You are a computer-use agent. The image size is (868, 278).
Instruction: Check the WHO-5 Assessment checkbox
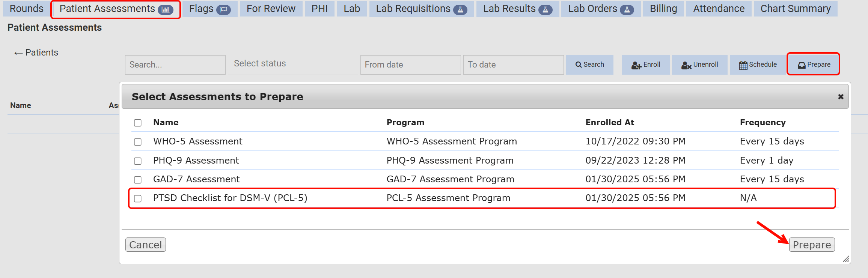tap(137, 142)
